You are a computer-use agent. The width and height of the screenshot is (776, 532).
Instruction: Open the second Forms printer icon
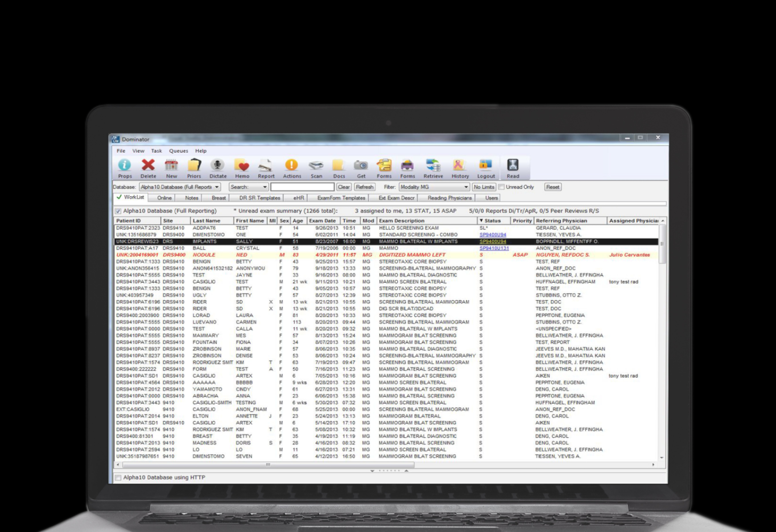coord(407,168)
